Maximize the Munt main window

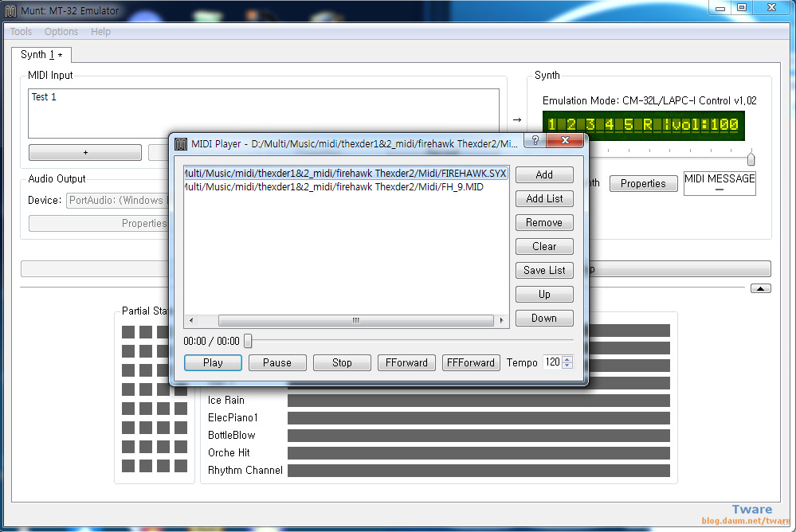(742, 7)
